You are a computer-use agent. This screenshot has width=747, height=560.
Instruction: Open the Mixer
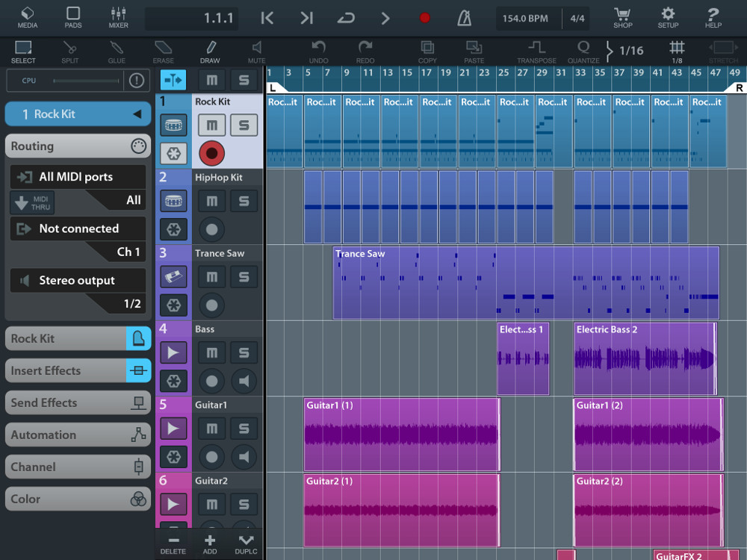point(118,18)
